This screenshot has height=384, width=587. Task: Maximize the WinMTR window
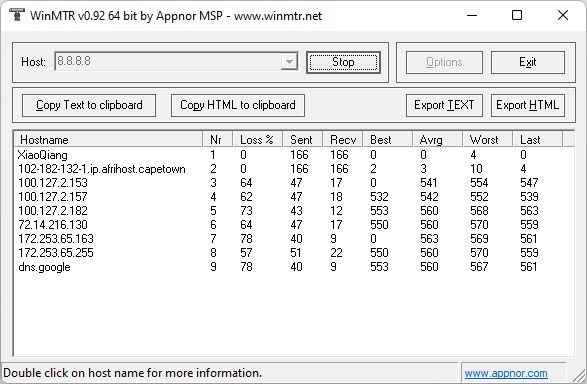[517, 15]
